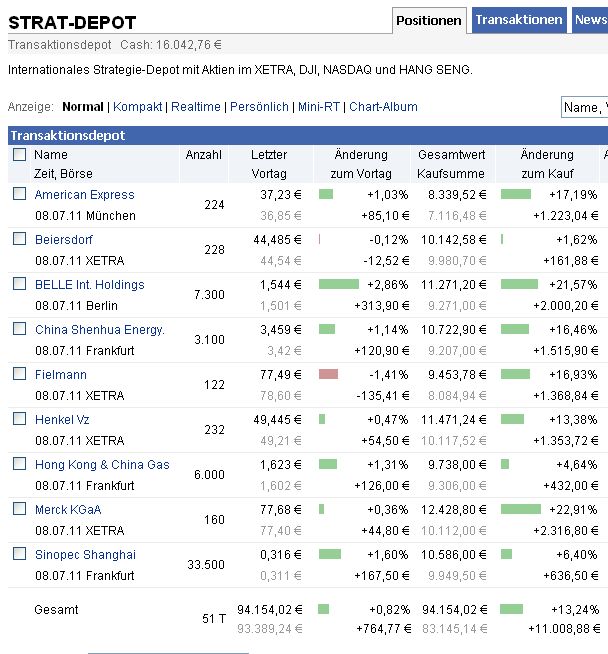
Task: Open China Shenhua Energy link
Action: (100, 330)
